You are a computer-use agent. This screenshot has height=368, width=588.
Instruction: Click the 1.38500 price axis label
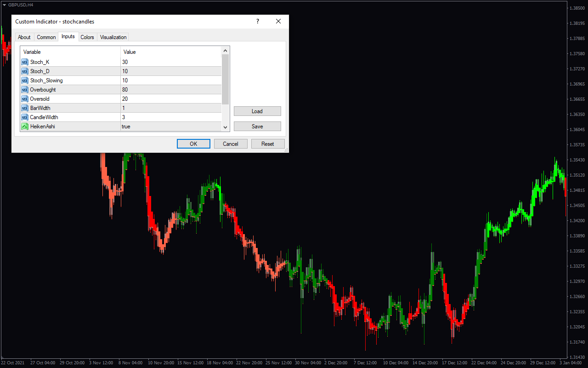pos(577,8)
